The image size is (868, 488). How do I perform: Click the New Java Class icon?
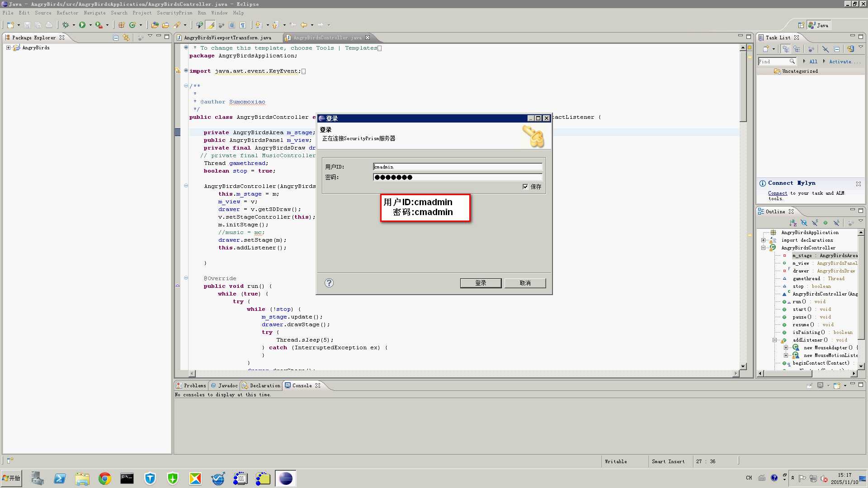point(132,25)
